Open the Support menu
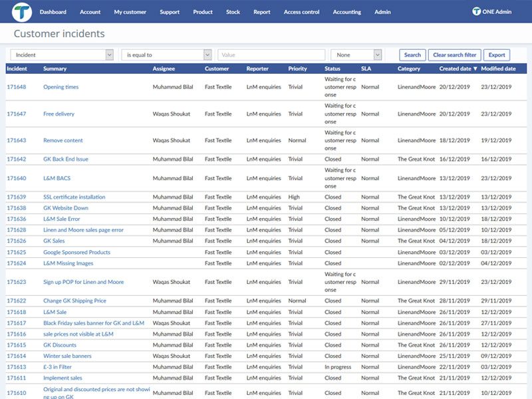The width and height of the screenshot is (532, 399). 170,12
